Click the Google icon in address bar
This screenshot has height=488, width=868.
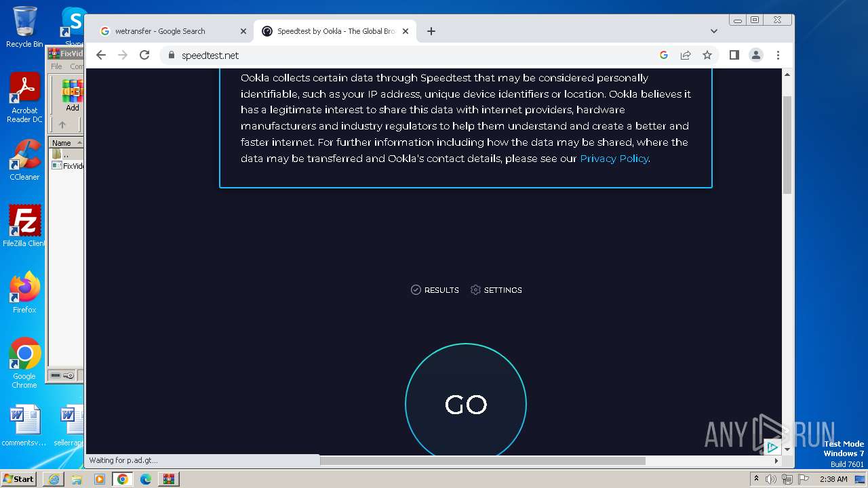[x=664, y=55]
